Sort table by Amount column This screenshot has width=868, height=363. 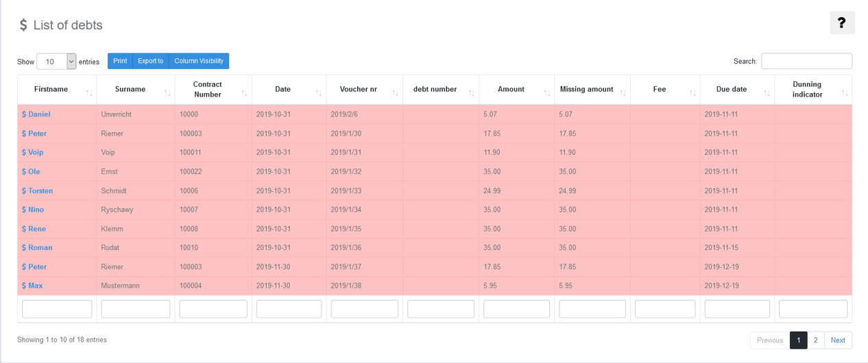click(517, 90)
